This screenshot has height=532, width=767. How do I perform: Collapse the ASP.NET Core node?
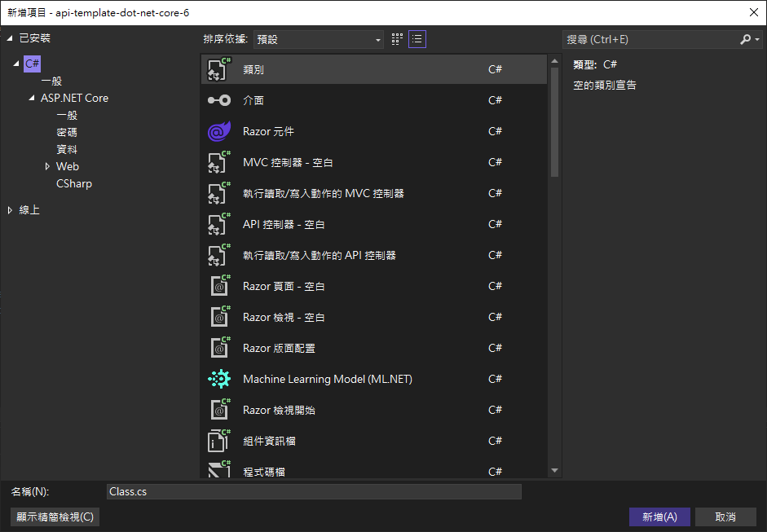(32, 98)
